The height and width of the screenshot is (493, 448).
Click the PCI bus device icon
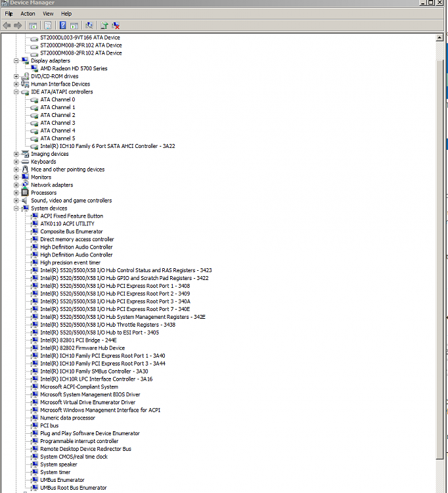(35, 425)
